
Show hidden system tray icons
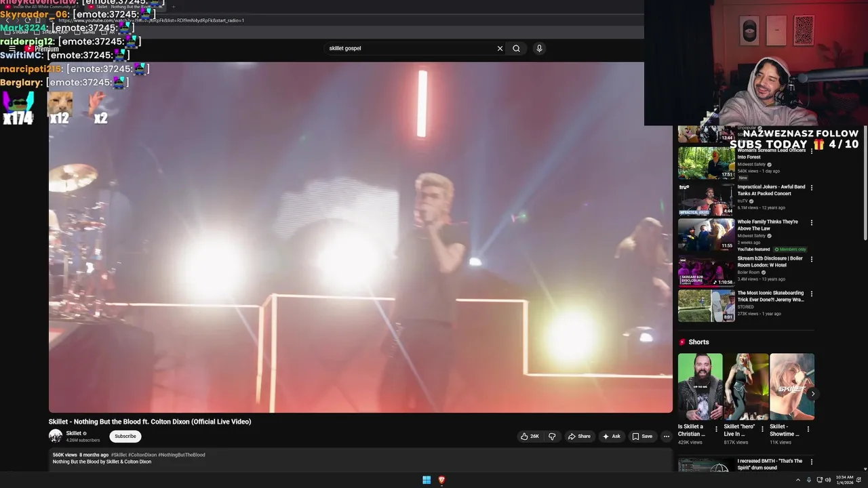point(798,480)
